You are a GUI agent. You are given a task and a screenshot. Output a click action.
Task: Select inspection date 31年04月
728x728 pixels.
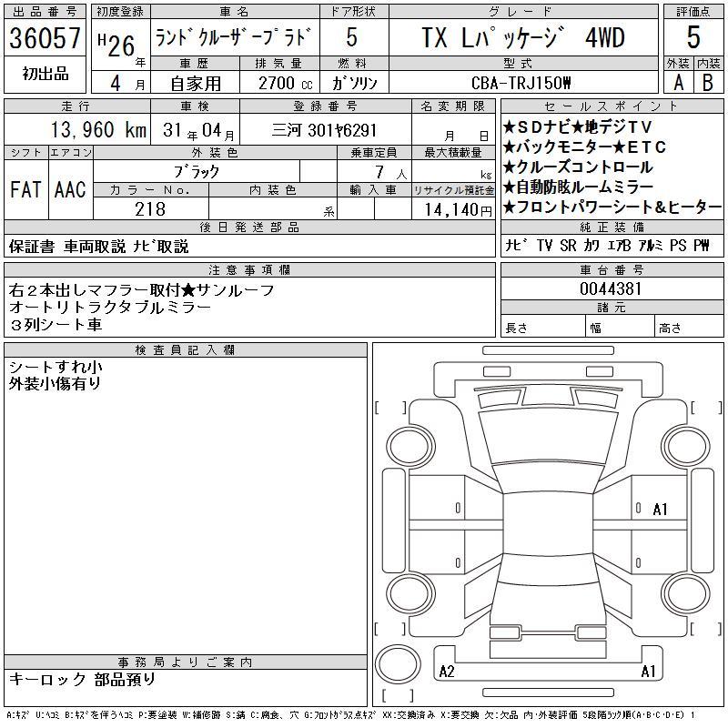click(198, 131)
